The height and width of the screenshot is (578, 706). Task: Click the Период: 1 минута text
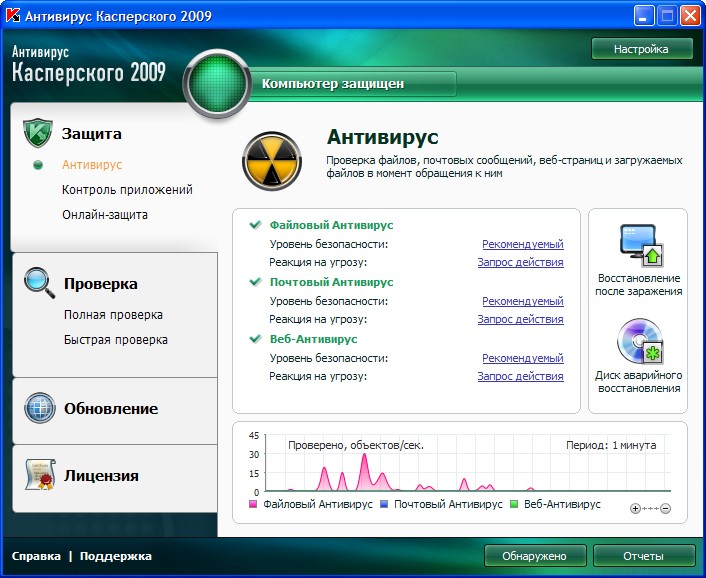click(x=611, y=445)
